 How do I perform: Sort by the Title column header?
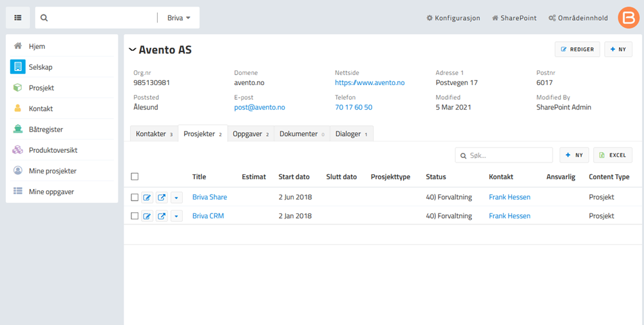[199, 177]
